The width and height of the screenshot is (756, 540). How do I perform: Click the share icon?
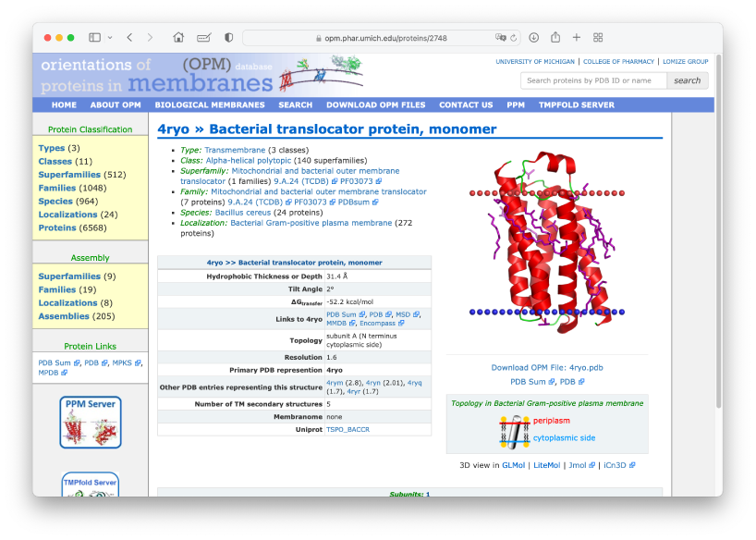point(555,37)
